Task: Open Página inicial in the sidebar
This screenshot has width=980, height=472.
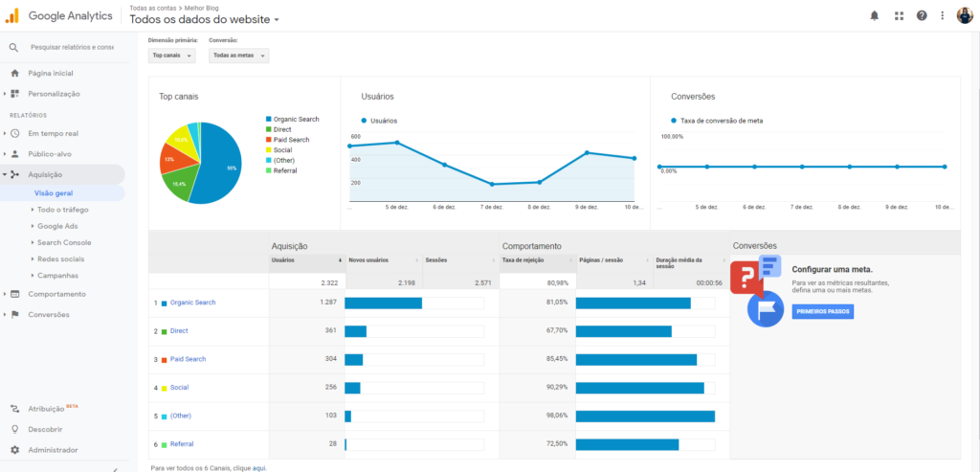Action: pyautogui.click(x=51, y=73)
